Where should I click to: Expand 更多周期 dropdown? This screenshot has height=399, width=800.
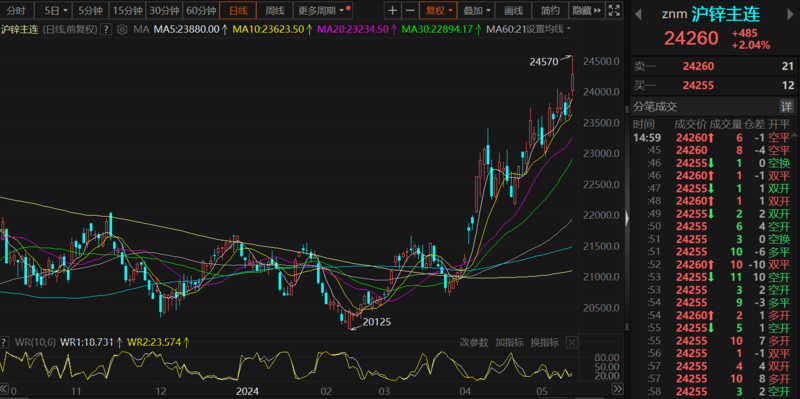coord(323,10)
